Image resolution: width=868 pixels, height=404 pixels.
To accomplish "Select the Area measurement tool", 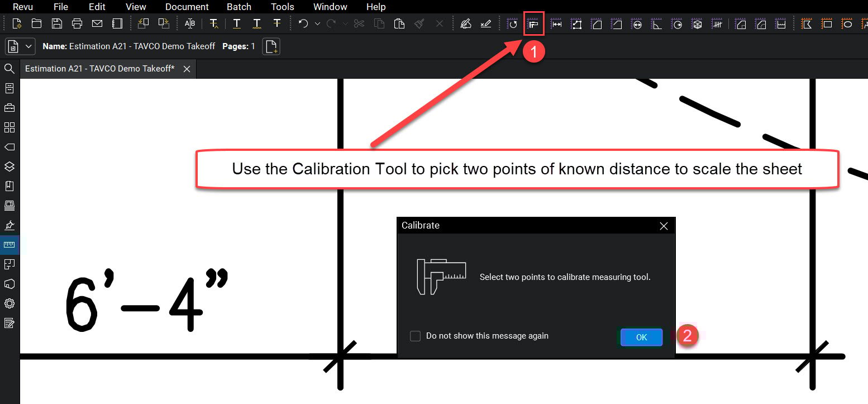I will 596,23.
